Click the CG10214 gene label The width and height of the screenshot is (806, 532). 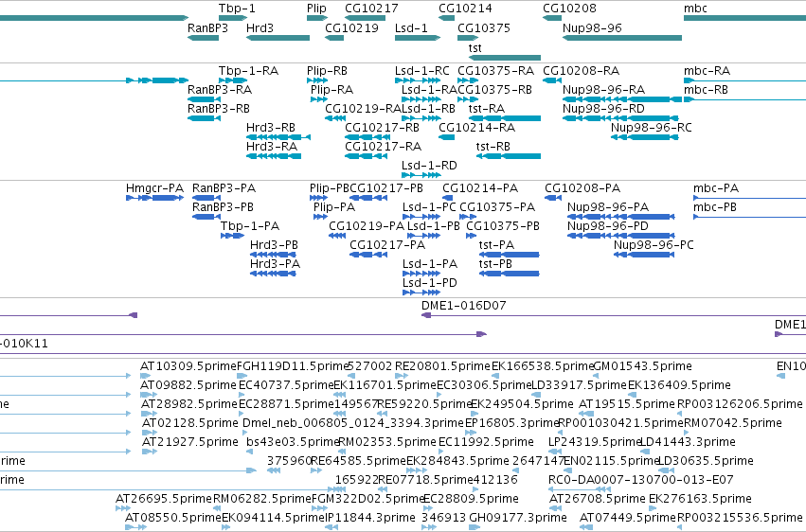point(465,9)
